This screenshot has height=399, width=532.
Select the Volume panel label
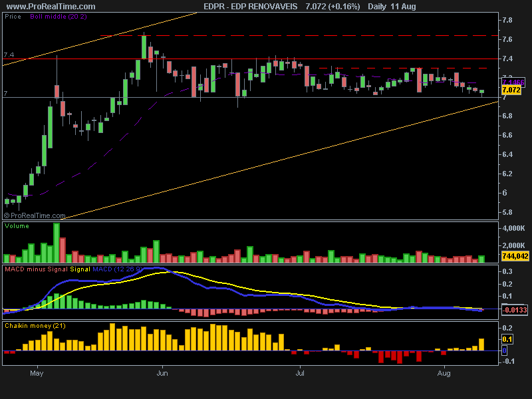pyautogui.click(x=17, y=226)
